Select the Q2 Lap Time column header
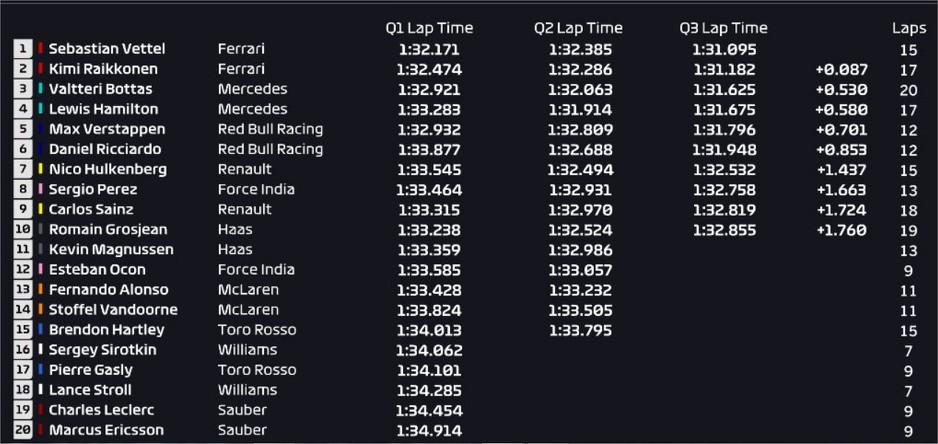The image size is (938, 444). (578, 28)
